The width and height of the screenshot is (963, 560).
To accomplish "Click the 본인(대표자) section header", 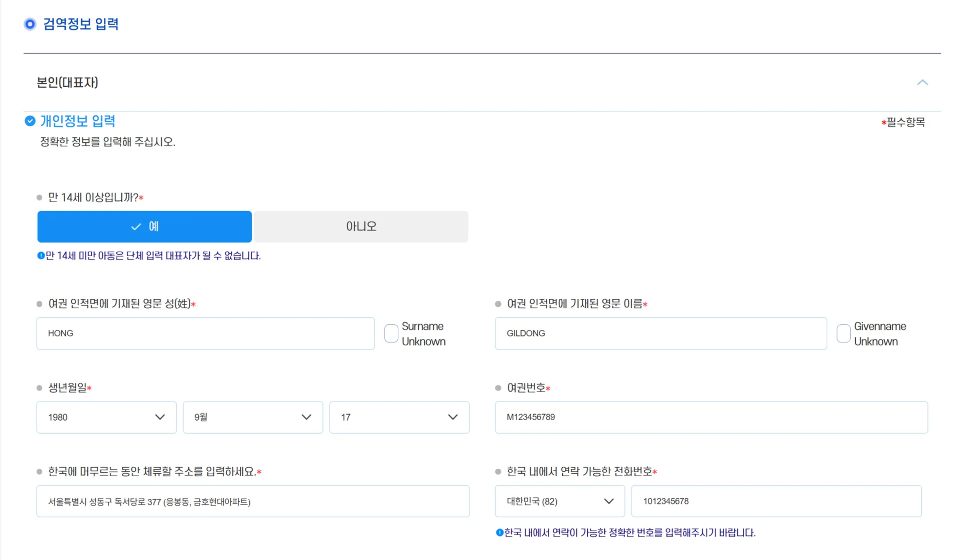I will (67, 82).
